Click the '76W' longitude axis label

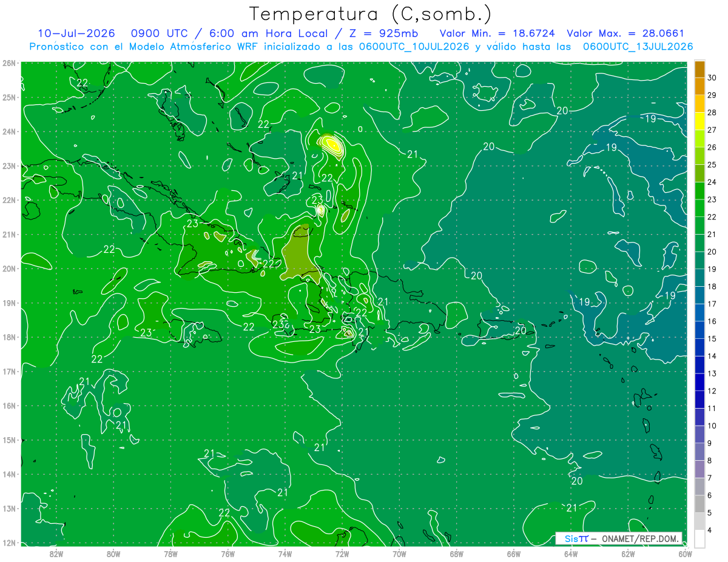(227, 554)
